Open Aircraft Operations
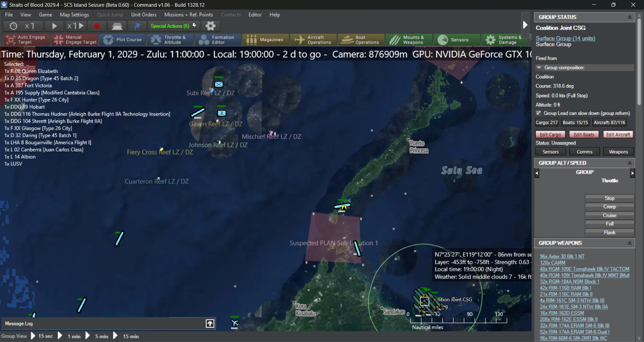The image size is (644, 342). click(313, 40)
